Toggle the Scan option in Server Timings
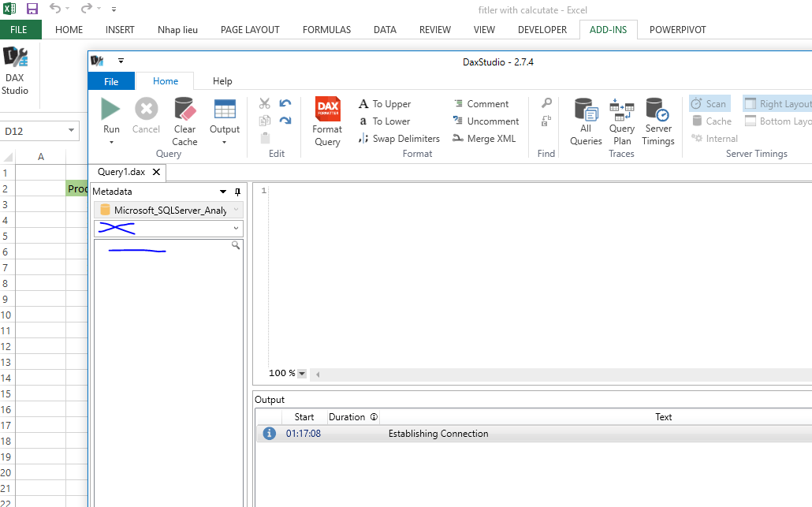 coord(709,103)
